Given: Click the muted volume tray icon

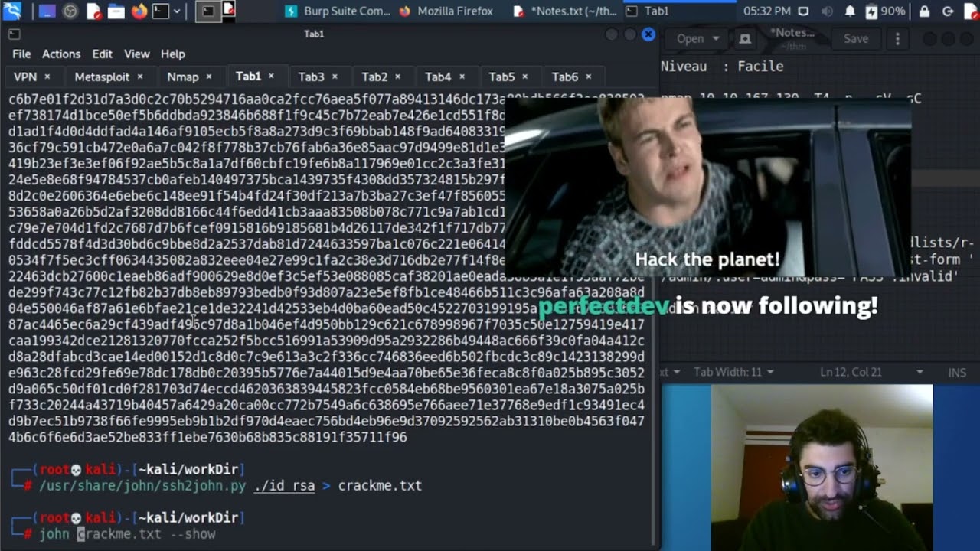Looking at the screenshot, I should 827,11.
